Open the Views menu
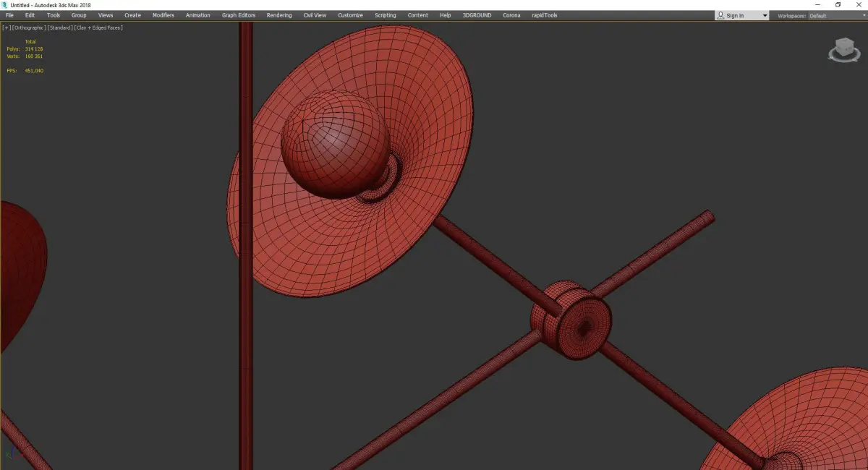 click(106, 15)
